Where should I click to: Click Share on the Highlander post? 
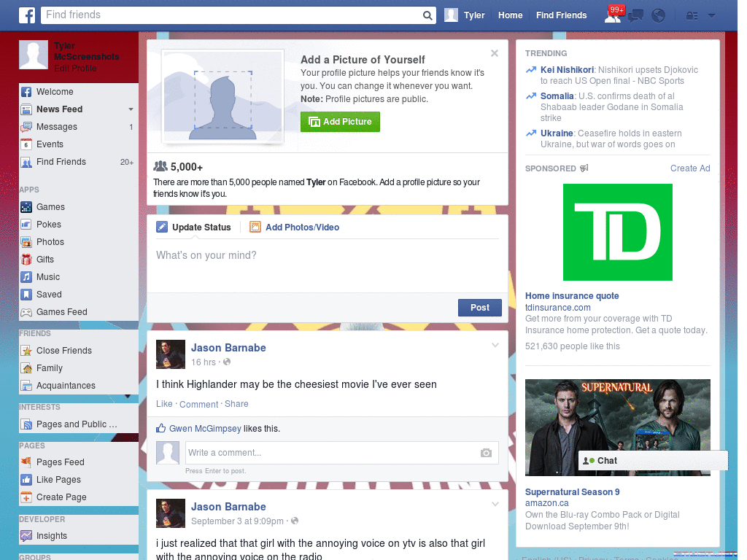pyautogui.click(x=236, y=404)
